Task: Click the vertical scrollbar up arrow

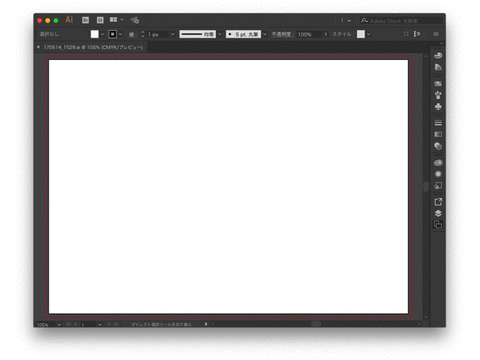Action: (x=426, y=57)
